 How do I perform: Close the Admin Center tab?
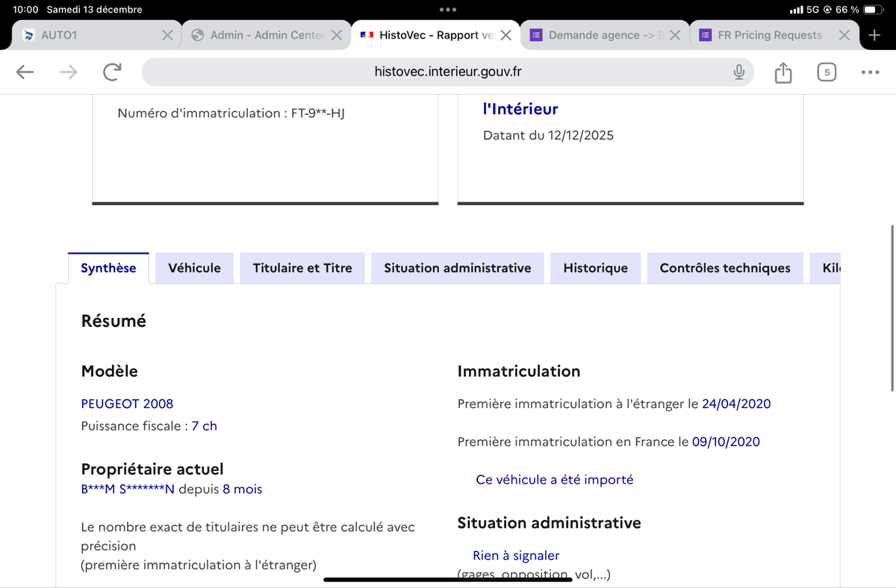tap(337, 35)
